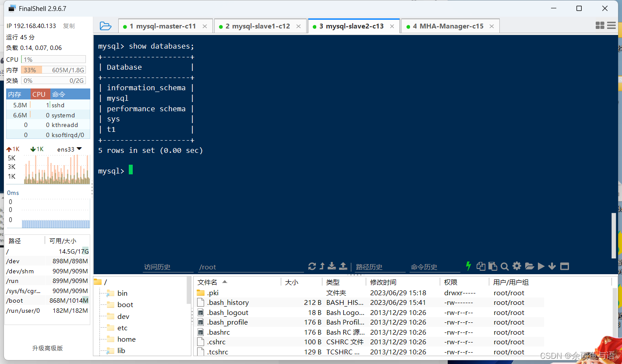Toggle the green lightning transfer accelerator
The image size is (622, 364).
pos(468,266)
